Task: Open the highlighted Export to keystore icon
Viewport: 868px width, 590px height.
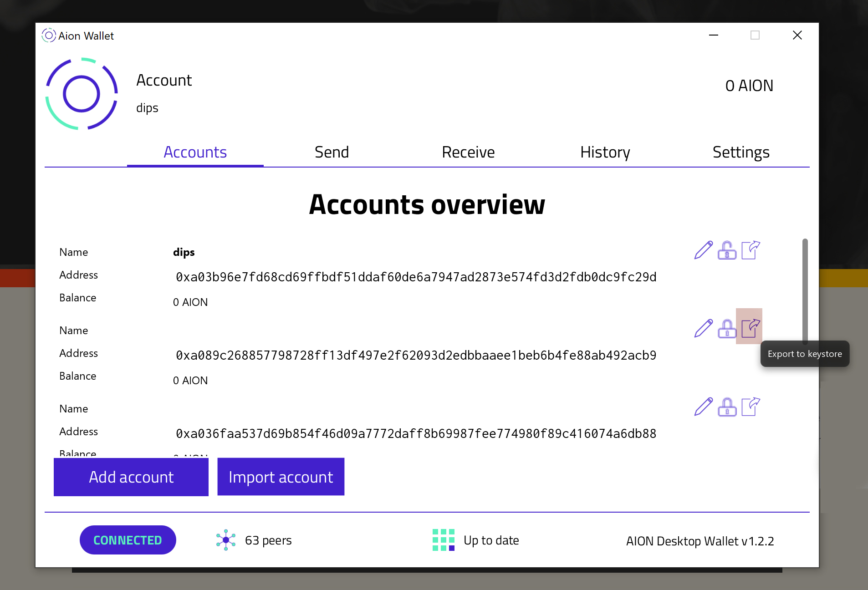Action: pos(749,326)
